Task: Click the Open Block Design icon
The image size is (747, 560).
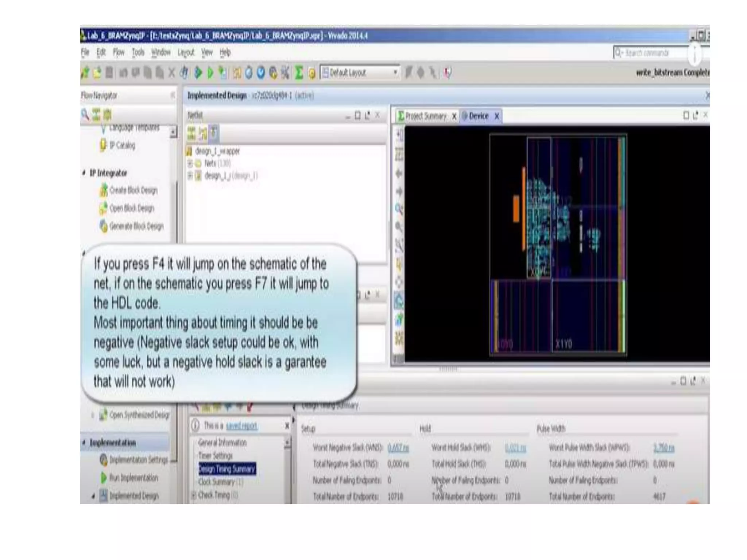Action: 104,208
